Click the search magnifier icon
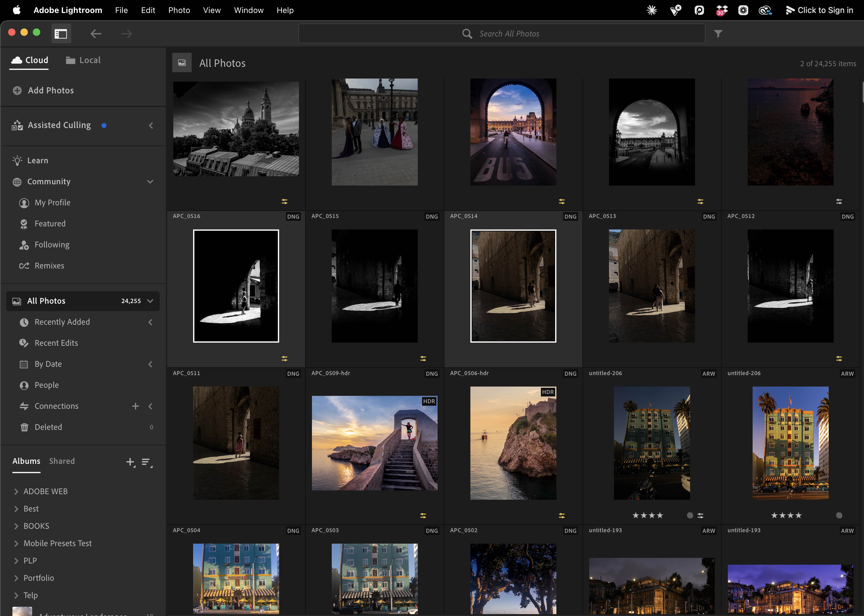864x616 pixels. coord(467,34)
